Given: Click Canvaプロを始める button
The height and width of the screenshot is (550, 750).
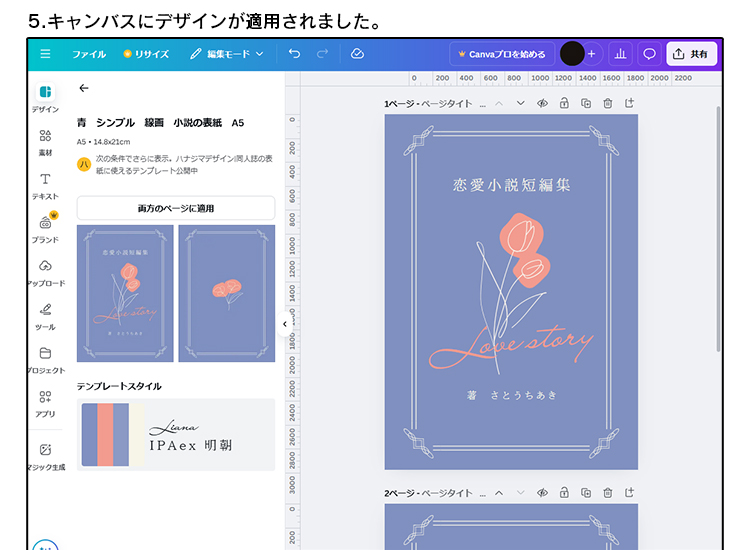Looking at the screenshot, I should 502,54.
